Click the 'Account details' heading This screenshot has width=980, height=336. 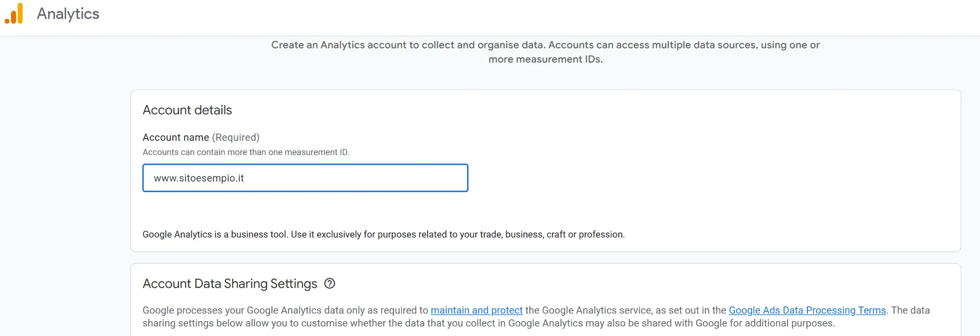click(x=187, y=110)
